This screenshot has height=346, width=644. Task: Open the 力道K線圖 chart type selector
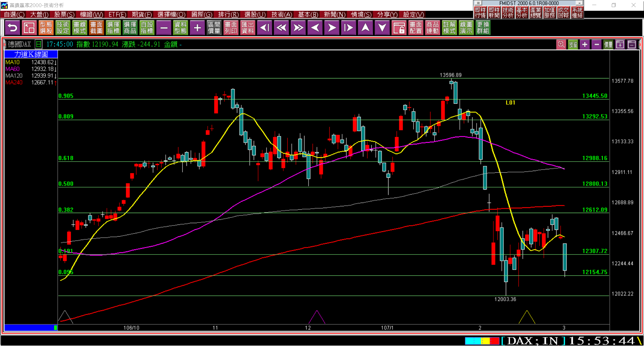(31, 54)
